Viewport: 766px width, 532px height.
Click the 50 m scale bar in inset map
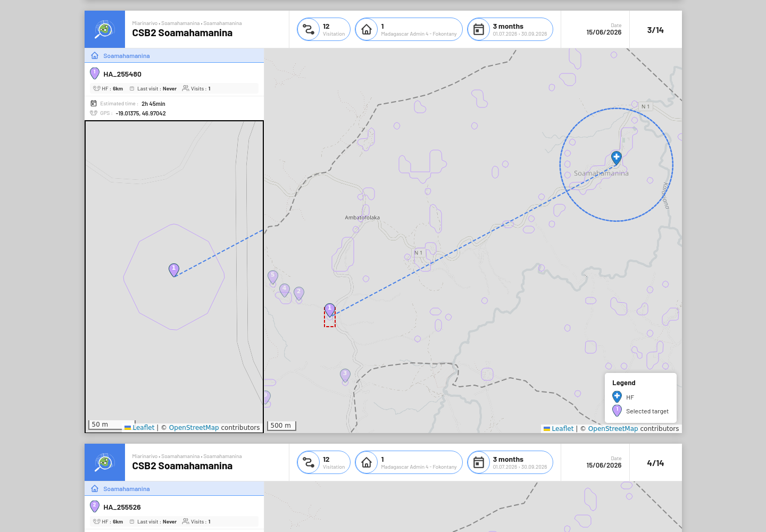pyautogui.click(x=112, y=425)
